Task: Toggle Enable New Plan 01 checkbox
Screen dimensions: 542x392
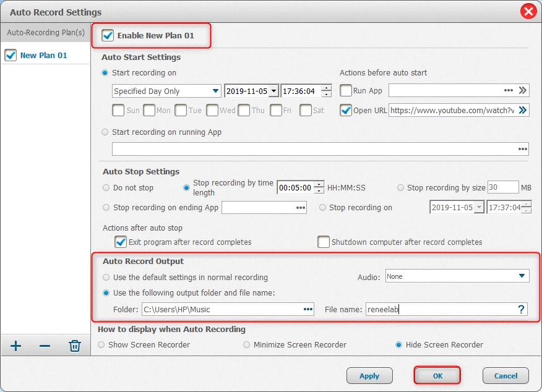Action: [108, 36]
